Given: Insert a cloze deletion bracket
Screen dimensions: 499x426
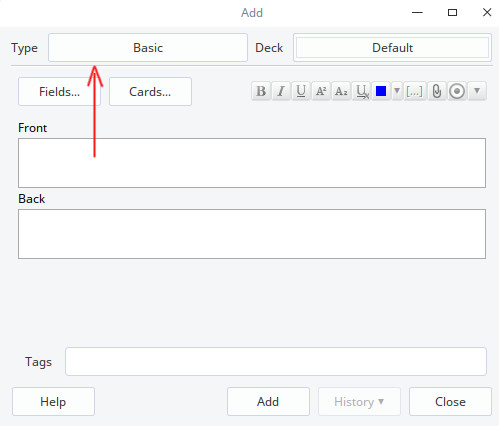Looking at the screenshot, I should [414, 91].
